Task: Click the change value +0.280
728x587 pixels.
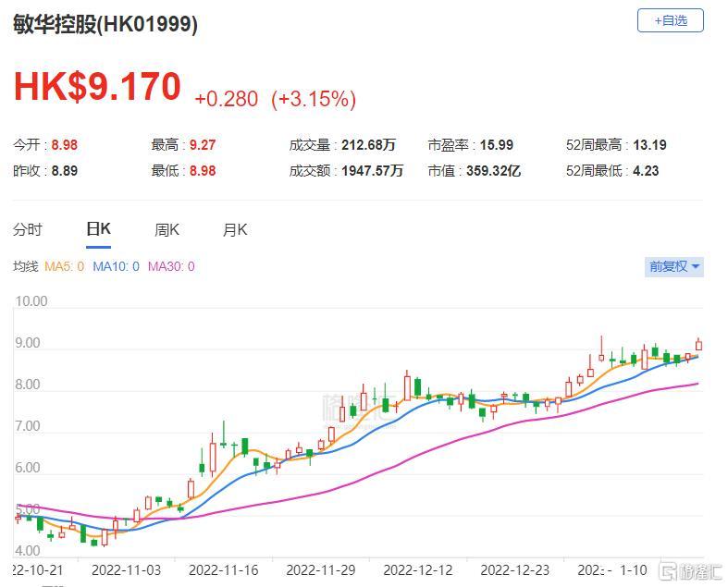Action: [x=227, y=99]
